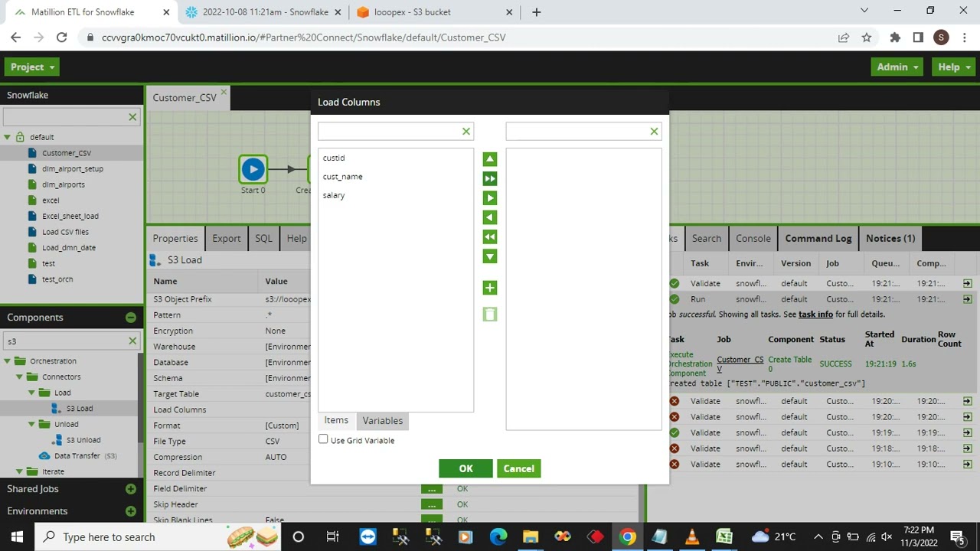Switch to the Items tab
The width and height of the screenshot is (980, 551).
[x=336, y=420]
